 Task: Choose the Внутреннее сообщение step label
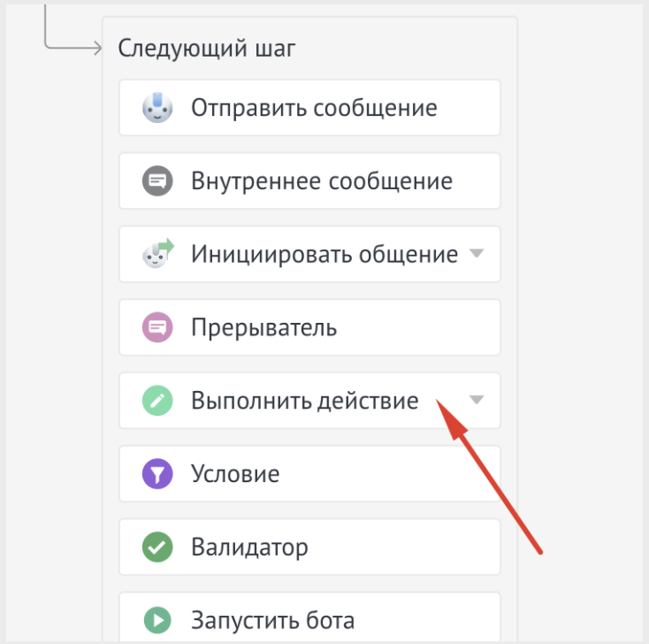click(321, 181)
